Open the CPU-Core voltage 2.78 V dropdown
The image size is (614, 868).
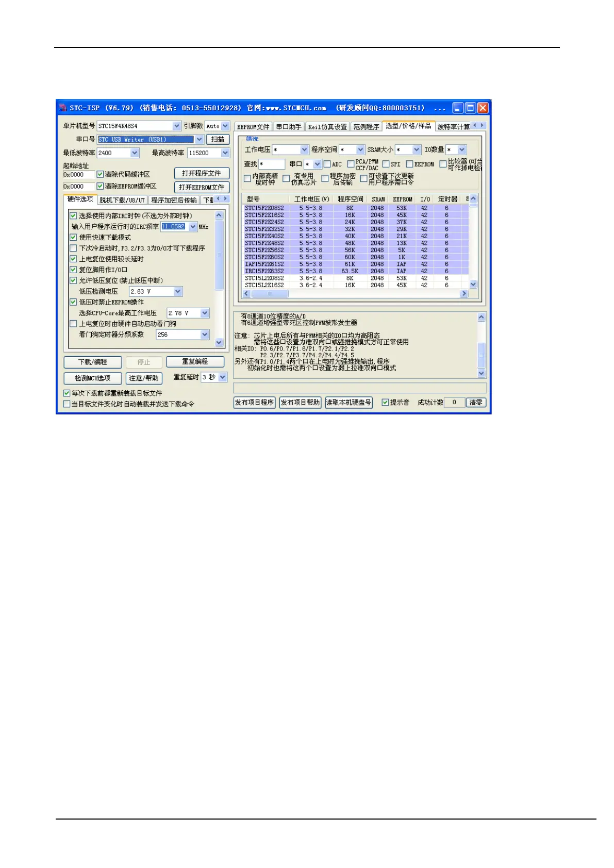tap(205, 313)
